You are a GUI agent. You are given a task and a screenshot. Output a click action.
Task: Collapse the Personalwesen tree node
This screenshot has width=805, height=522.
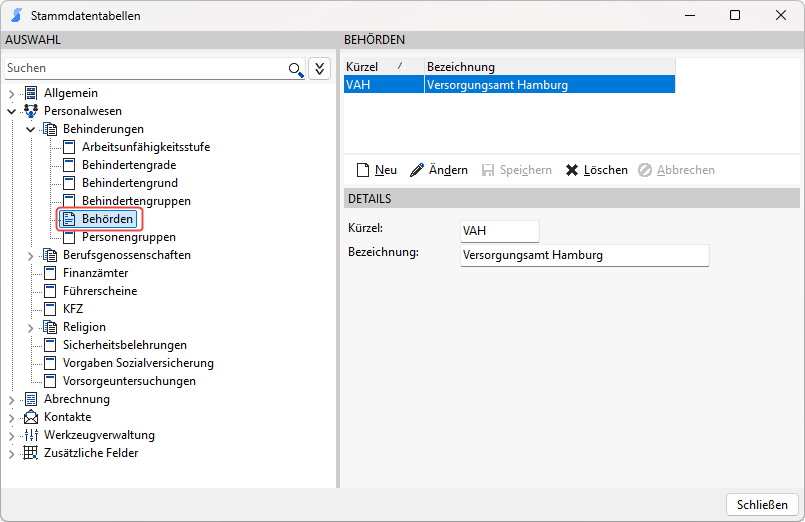(11, 111)
